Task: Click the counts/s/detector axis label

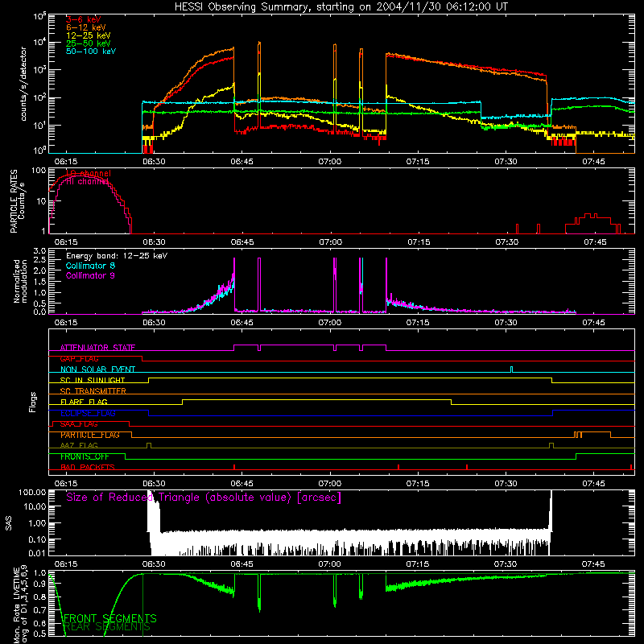Action: pyautogui.click(x=23, y=84)
